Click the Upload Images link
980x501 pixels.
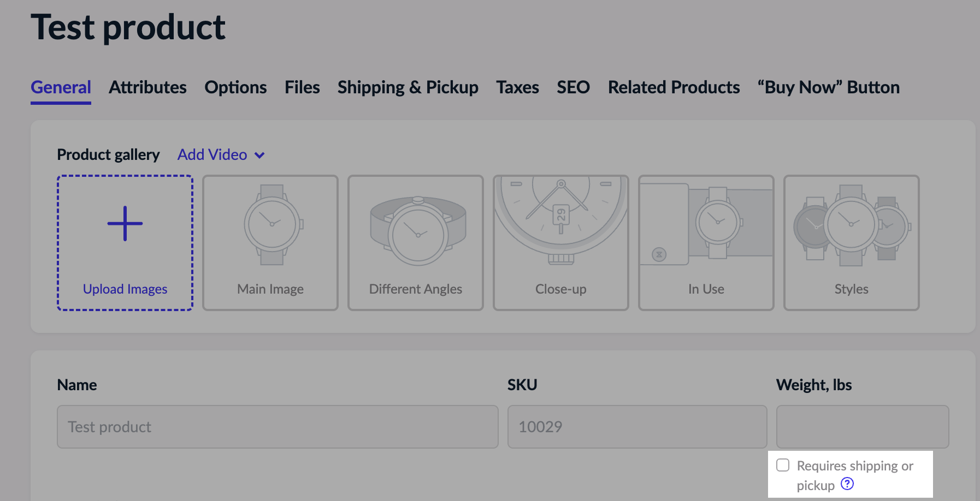(x=125, y=289)
